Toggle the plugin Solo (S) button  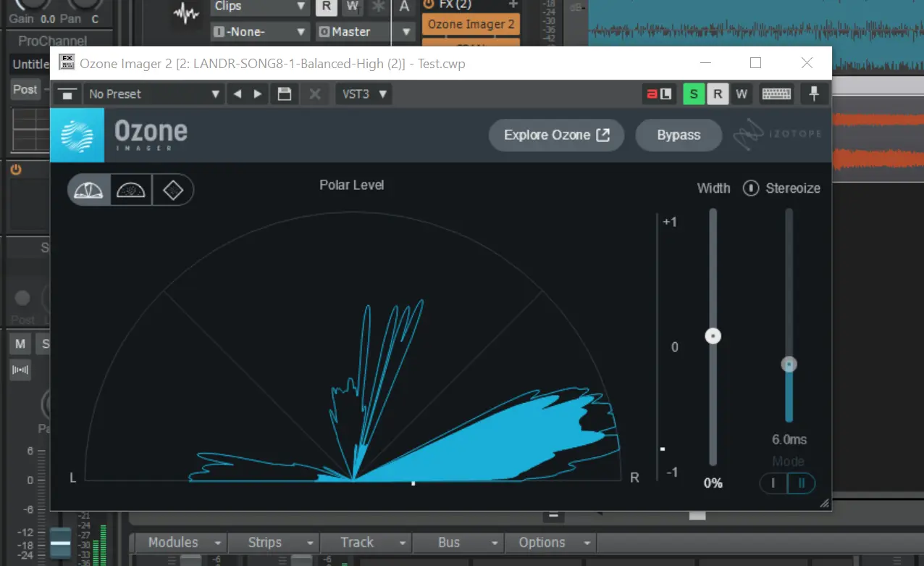point(694,94)
